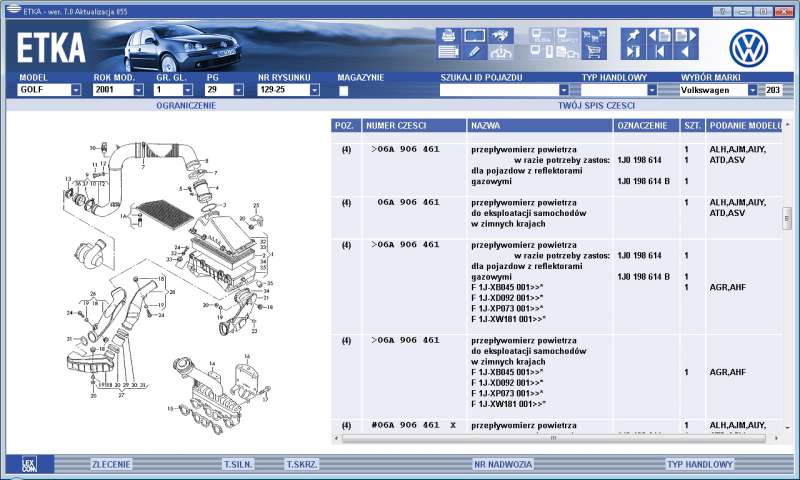Click the T.SILN. button
This screenshot has height=480, width=800.
tap(238, 464)
